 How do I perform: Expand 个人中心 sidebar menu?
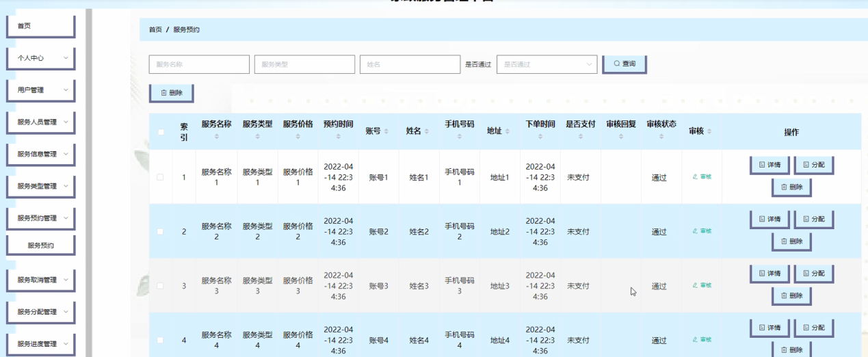pos(40,58)
